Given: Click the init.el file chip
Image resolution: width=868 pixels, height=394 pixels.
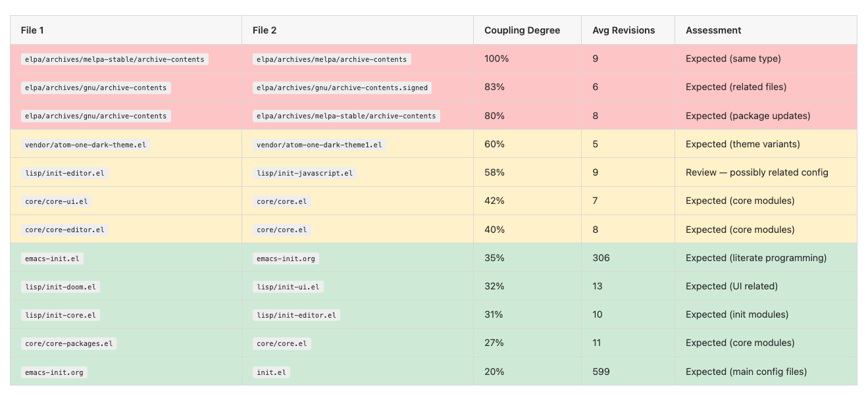Looking at the screenshot, I should [x=271, y=372].
